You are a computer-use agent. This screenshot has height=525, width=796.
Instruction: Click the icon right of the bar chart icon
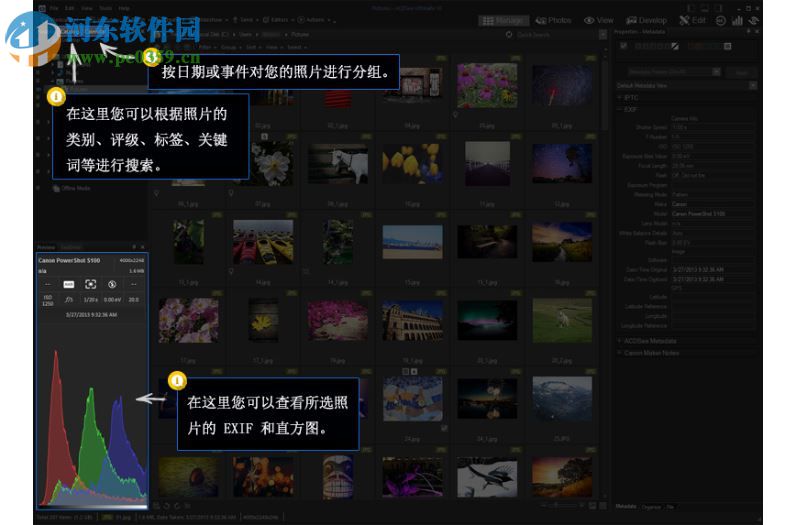click(754, 20)
